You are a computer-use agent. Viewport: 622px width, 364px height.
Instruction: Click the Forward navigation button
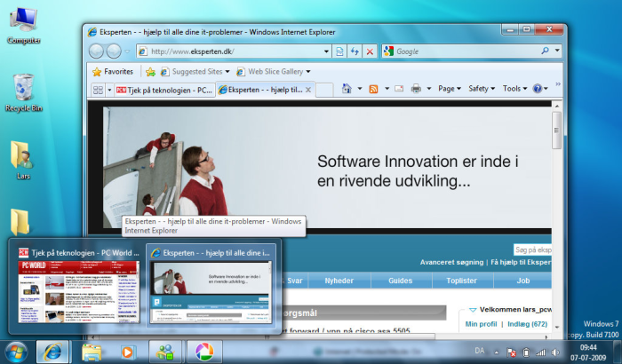point(114,51)
